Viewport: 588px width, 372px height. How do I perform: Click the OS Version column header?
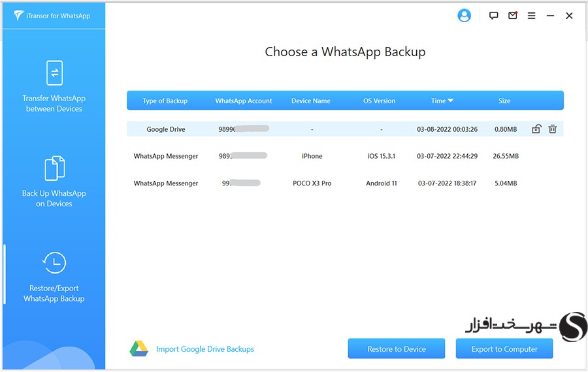coord(379,101)
